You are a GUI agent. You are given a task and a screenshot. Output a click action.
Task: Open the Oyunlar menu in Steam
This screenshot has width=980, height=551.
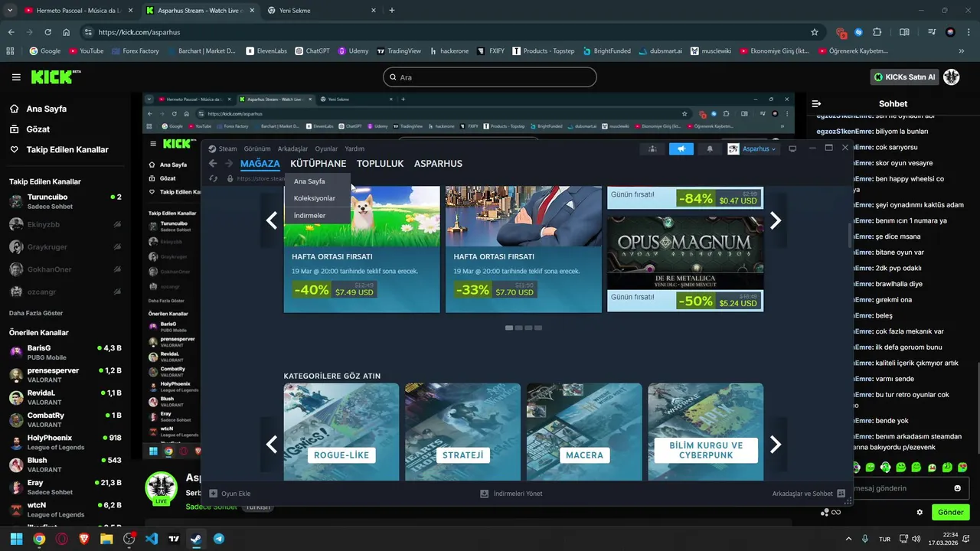[326, 148]
